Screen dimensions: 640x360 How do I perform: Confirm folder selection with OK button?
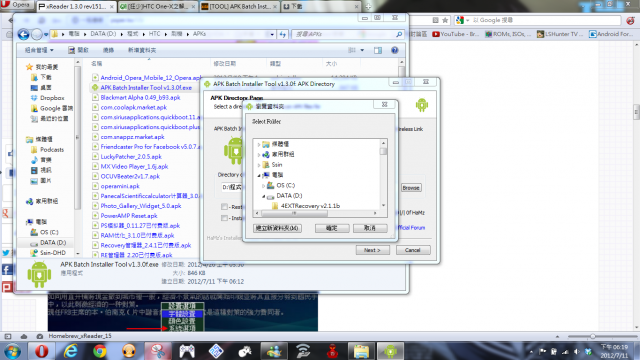pyautogui.click(x=332, y=228)
